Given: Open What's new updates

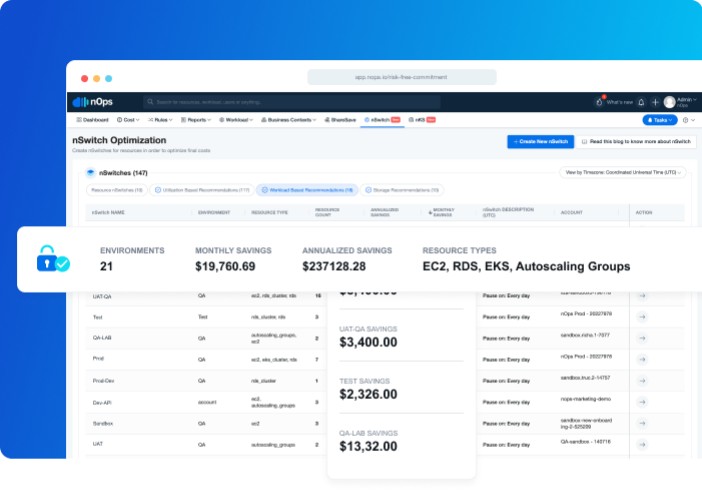Looking at the screenshot, I should coord(620,103).
